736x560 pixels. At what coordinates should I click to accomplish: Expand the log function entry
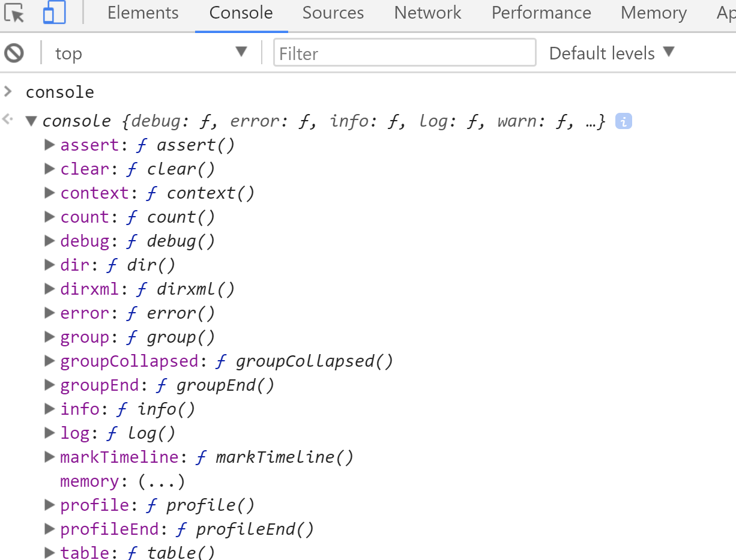click(x=50, y=433)
